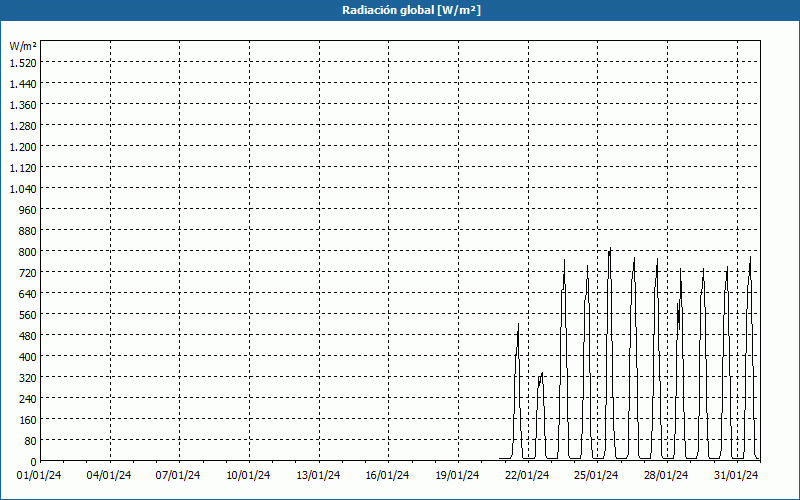Click the 04/01/24 date label
The image size is (800, 500).
coord(110,476)
